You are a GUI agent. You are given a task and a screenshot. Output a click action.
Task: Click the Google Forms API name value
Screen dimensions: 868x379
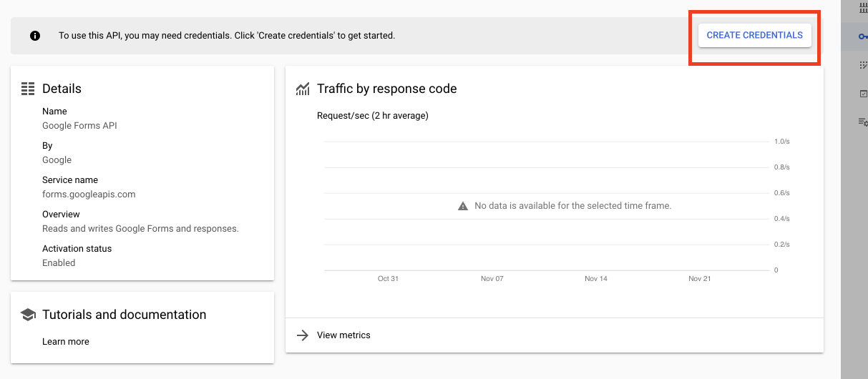pyautogui.click(x=79, y=126)
